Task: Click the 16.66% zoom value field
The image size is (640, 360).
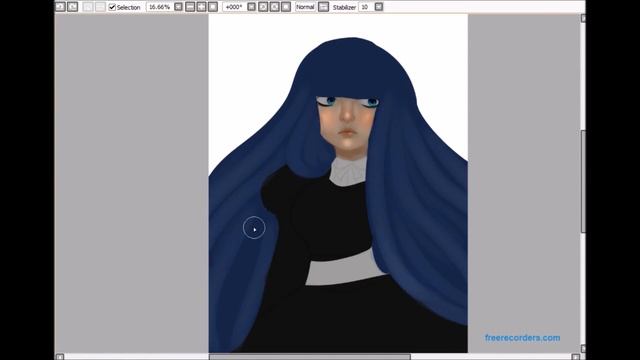Action: [160, 7]
